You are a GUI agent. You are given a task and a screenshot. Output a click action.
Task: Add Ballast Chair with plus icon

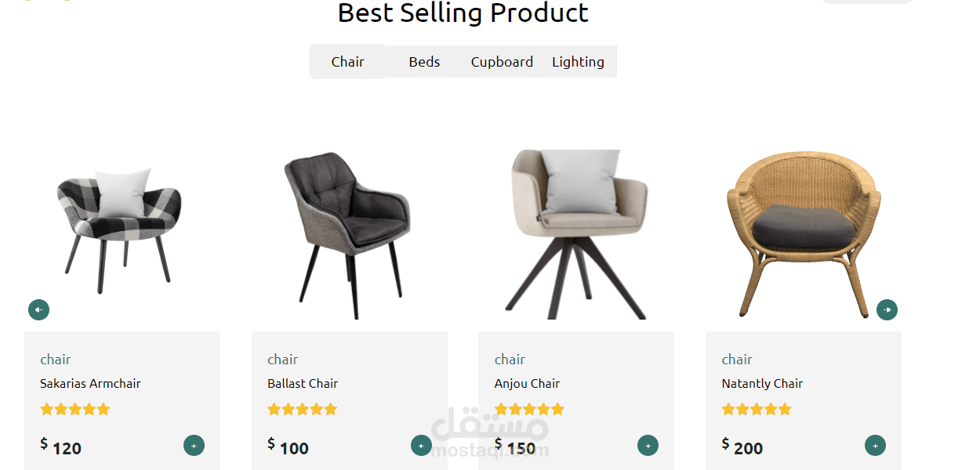[421, 446]
